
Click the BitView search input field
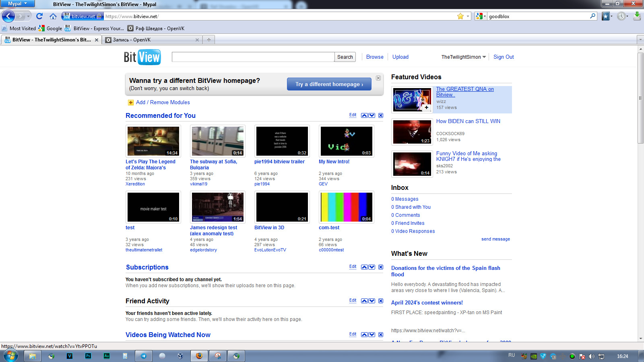253,57
